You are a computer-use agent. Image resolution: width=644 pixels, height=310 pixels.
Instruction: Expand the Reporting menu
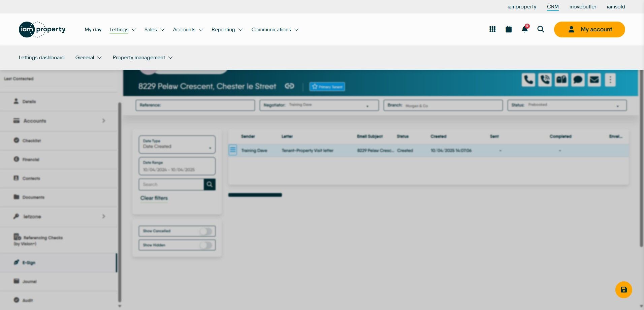[227, 30]
